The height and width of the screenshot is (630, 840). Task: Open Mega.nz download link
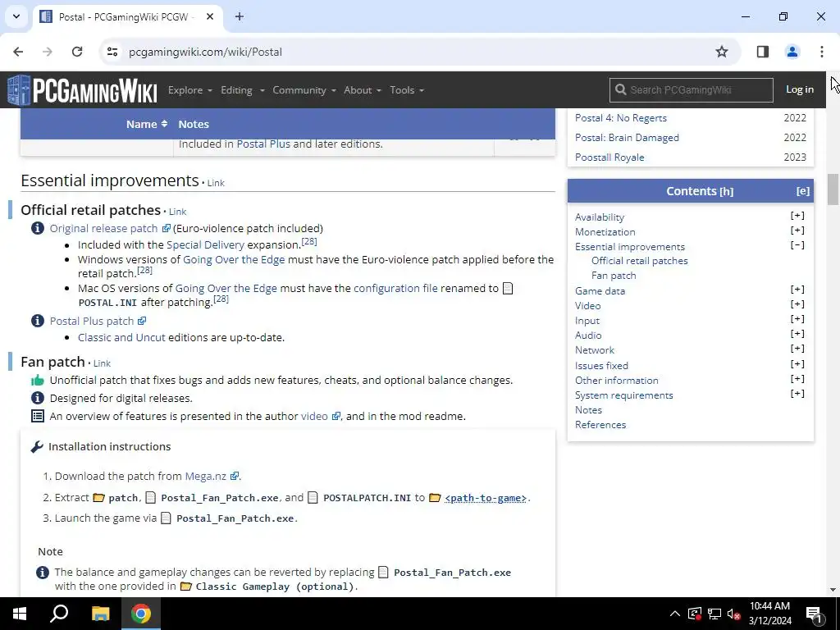[x=206, y=477]
